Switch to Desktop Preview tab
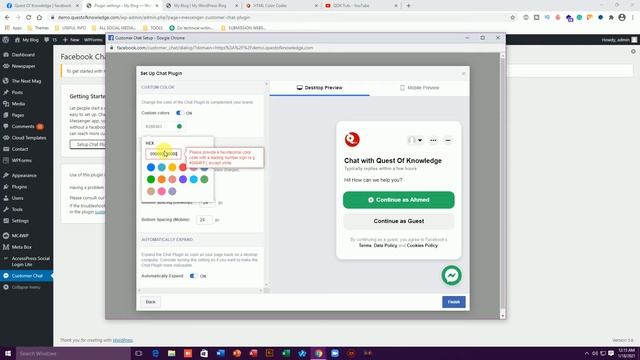The image size is (640, 360). (320, 88)
